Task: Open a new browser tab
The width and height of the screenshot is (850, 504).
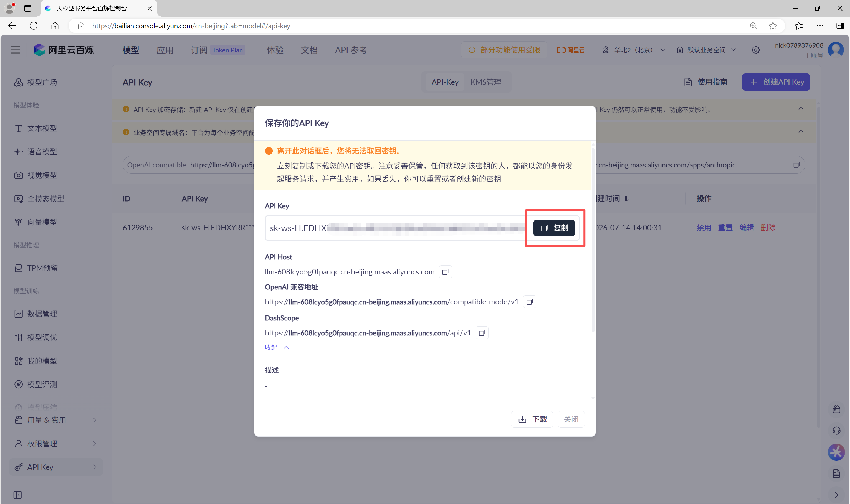Action: click(168, 8)
